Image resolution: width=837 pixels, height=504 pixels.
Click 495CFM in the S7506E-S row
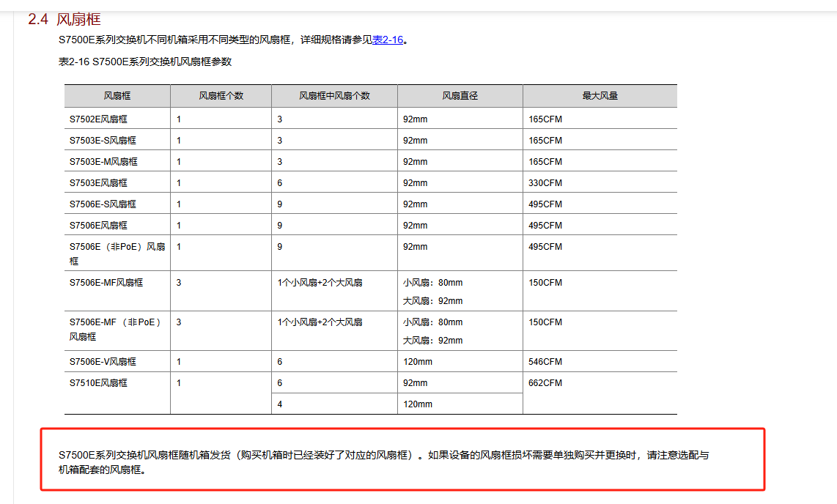545,205
